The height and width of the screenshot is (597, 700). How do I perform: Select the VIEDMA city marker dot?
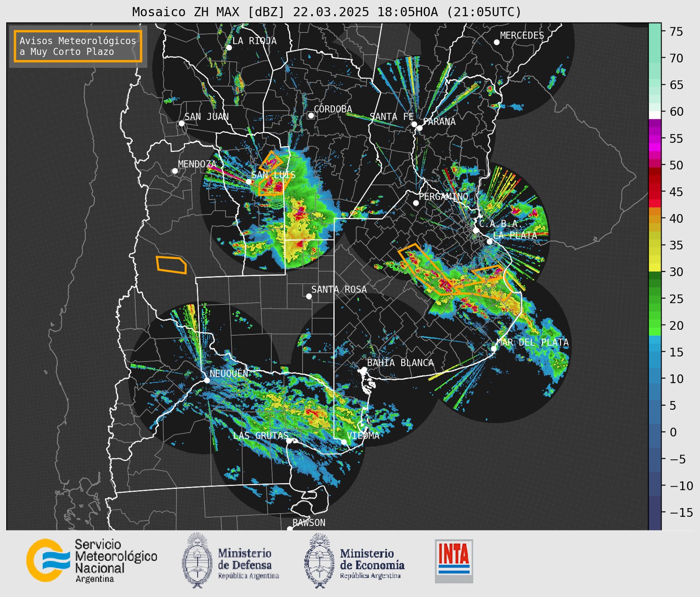point(344,442)
